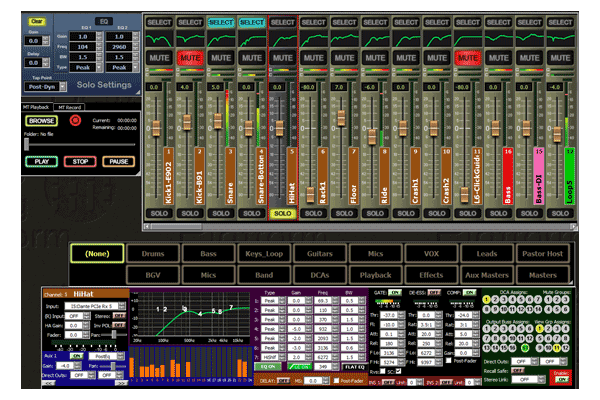Open the EQ curve thumbnail on Ride channel
The image size is (600, 400).
coord(375,39)
